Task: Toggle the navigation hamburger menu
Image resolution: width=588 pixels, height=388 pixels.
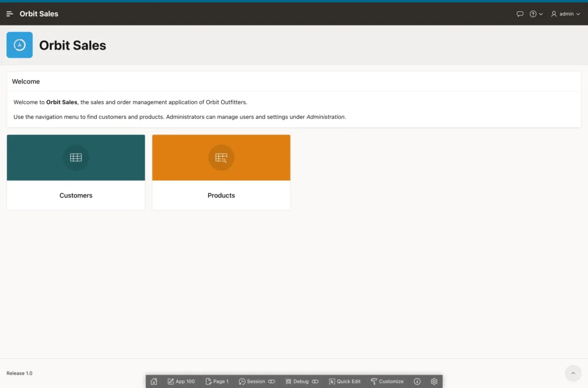Action: pos(10,14)
